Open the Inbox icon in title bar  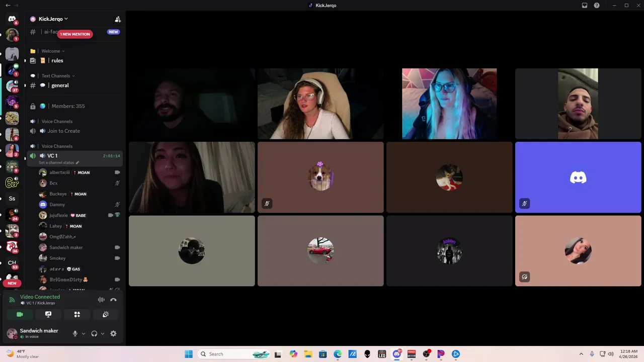pyautogui.click(x=585, y=6)
